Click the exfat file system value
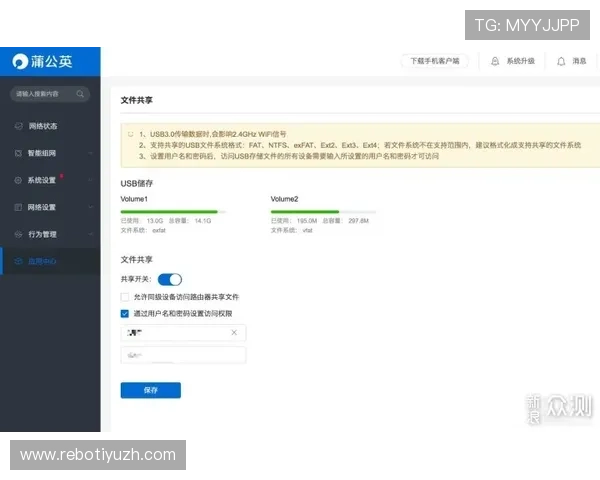This screenshot has height=480, width=600. click(159, 230)
